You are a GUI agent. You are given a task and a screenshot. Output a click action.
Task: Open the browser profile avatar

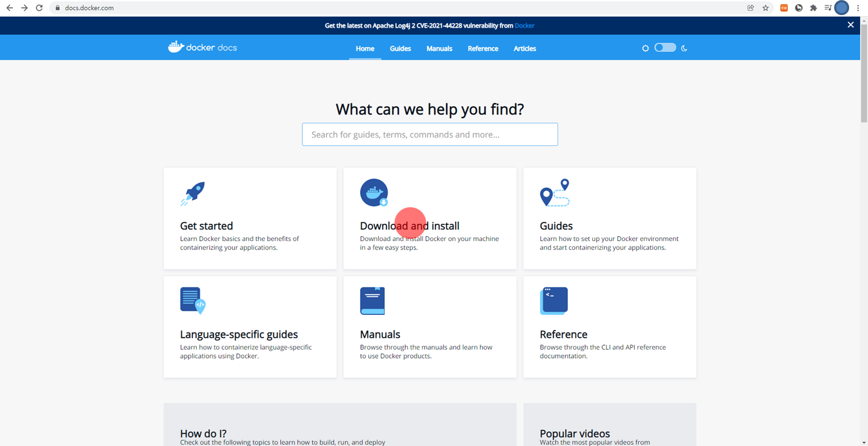point(842,8)
